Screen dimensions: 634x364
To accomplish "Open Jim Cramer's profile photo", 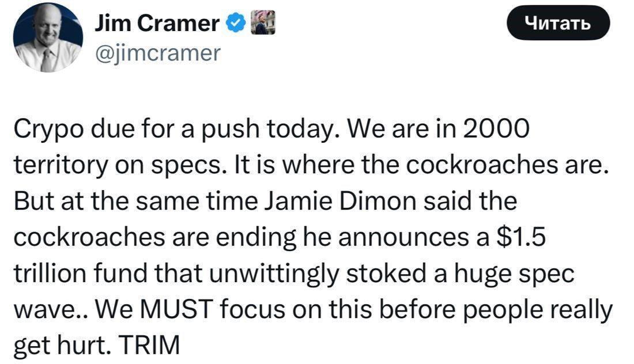I will (x=48, y=37).
